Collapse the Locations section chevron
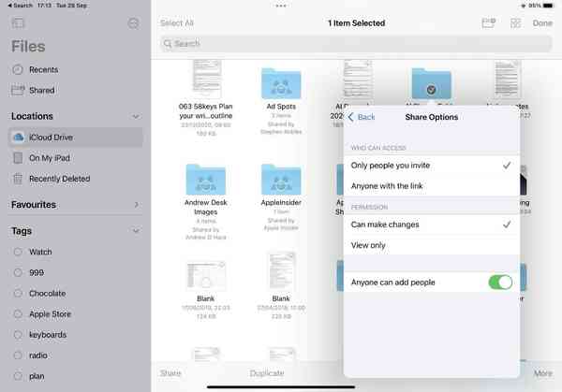 (136, 117)
